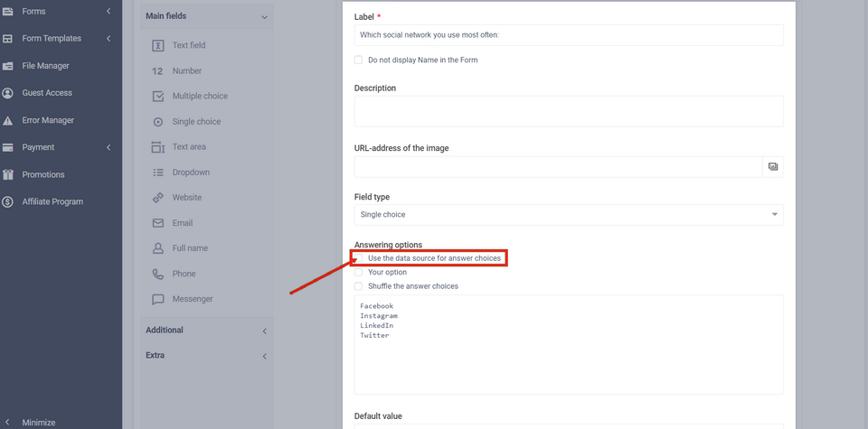Check Use the data source for answer choices

[x=358, y=258]
